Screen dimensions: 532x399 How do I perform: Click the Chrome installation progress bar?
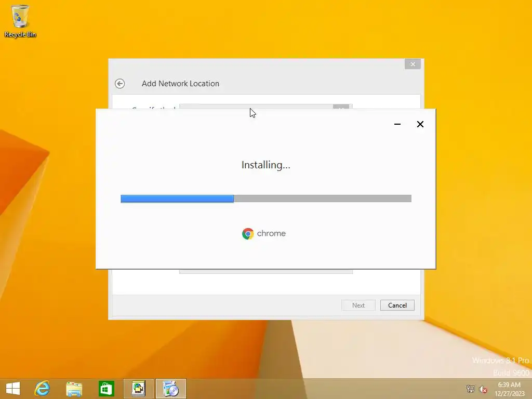click(x=266, y=198)
